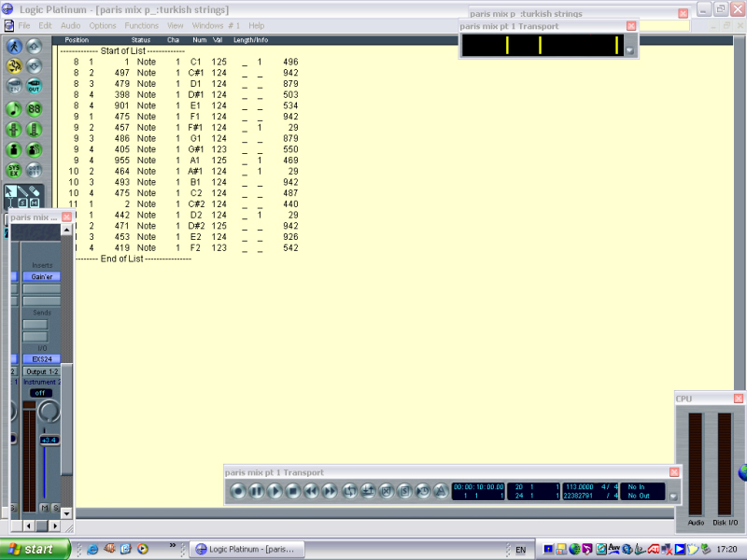Toggle Cycle mode in the Transport
747x560 pixels.
tap(349, 491)
